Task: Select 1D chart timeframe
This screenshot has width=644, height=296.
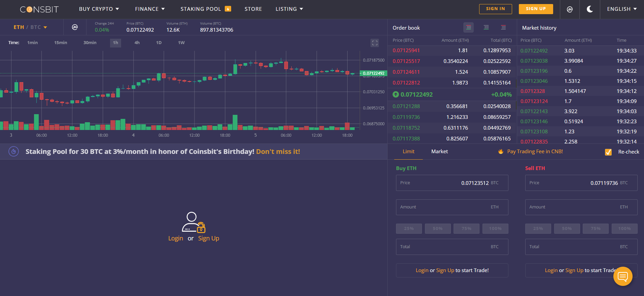Action: click(159, 43)
